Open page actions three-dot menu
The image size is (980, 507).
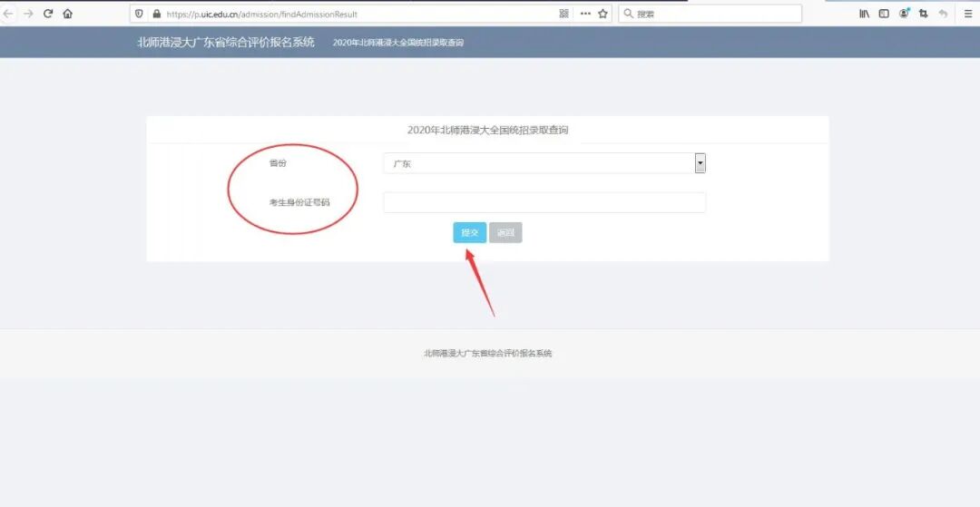pos(585,14)
